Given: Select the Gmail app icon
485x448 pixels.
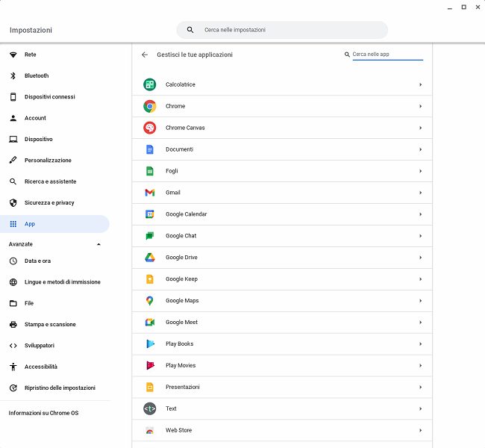Looking at the screenshot, I should (x=149, y=193).
